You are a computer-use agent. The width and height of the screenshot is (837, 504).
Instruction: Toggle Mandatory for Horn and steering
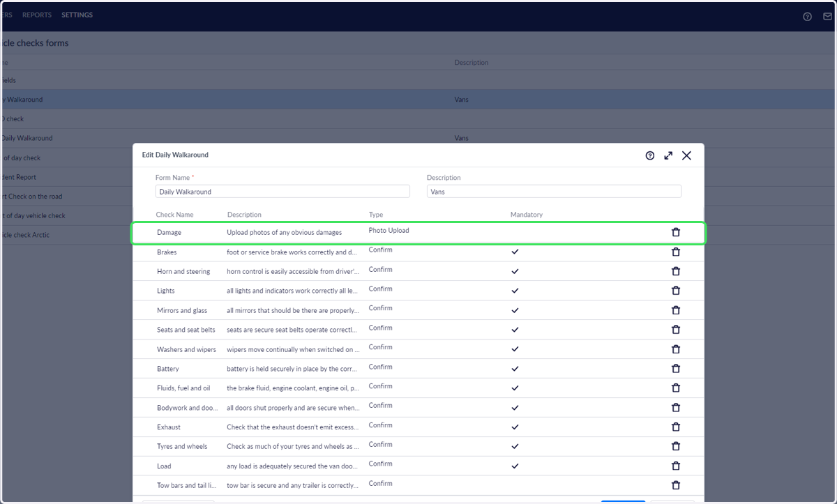(515, 271)
